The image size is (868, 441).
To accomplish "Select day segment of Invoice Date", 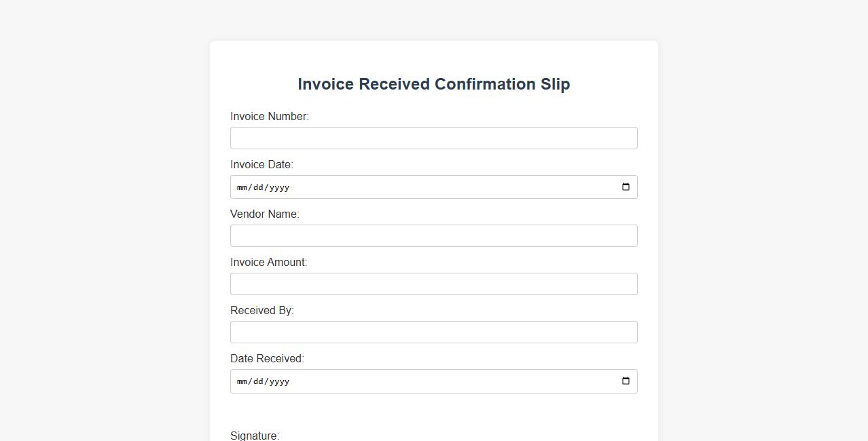I will [x=258, y=187].
